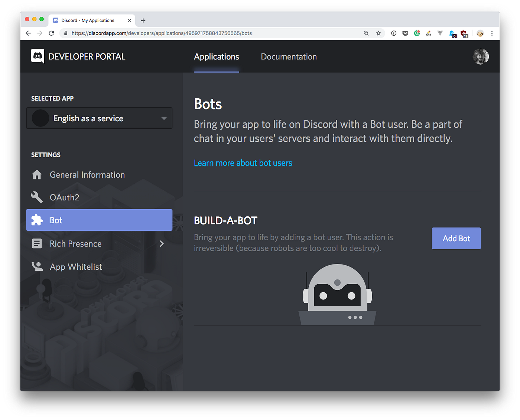Image resolution: width=520 pixels, height=420 pixels.
Task: Open the App Whitelist settings
Action: (99, 267)
